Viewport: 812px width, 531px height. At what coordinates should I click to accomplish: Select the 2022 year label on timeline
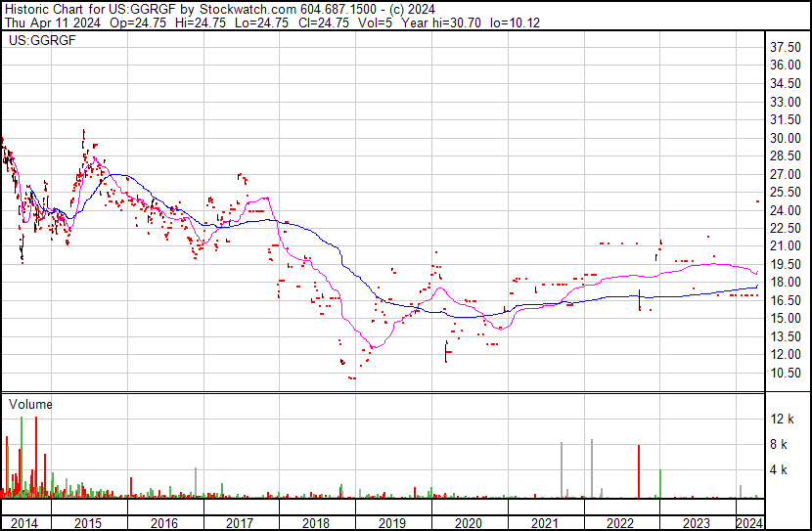(622, 523)
